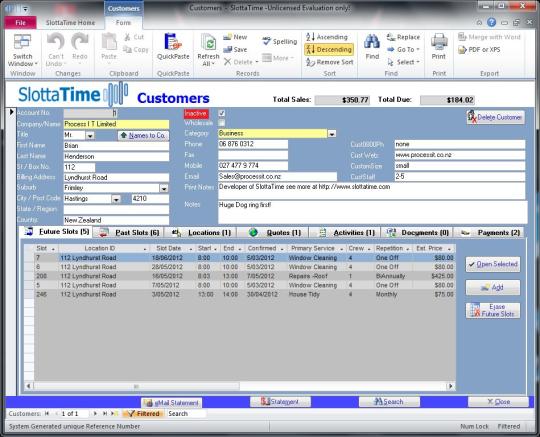Image resolution: width=540 pixels, height=437 pixels.
Task: Export with Merge with Word
Action: tap(489, 37)
